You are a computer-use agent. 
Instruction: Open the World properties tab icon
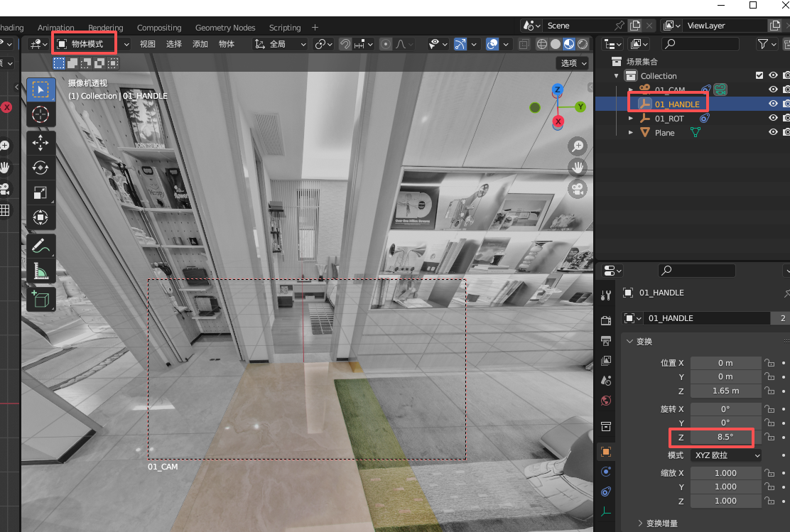pos(606,401)
